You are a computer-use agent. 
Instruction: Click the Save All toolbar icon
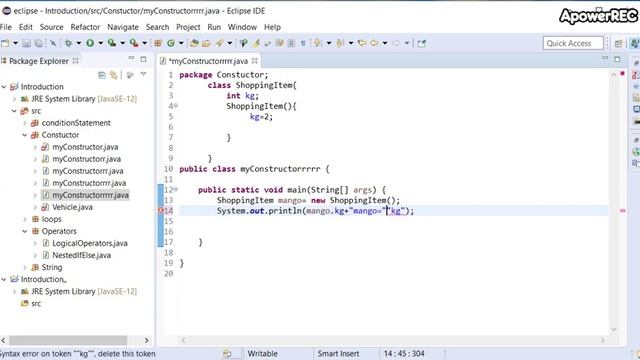39,43
